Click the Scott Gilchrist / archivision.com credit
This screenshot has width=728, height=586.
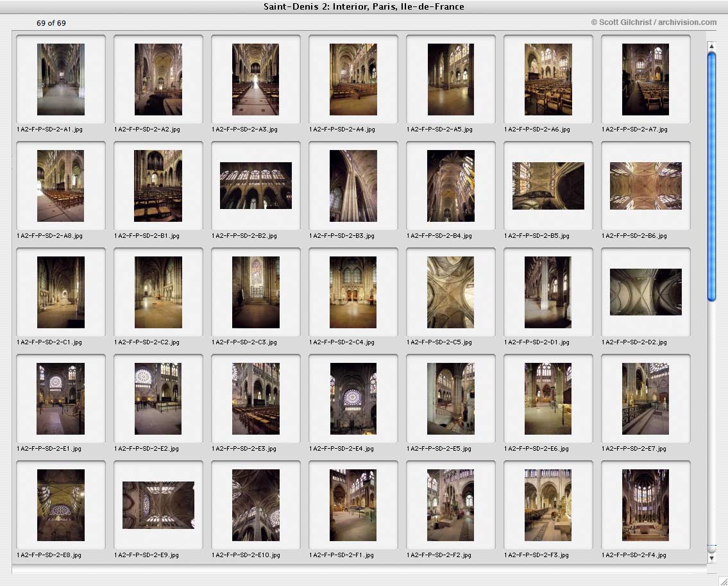click(x=654, y=22)
